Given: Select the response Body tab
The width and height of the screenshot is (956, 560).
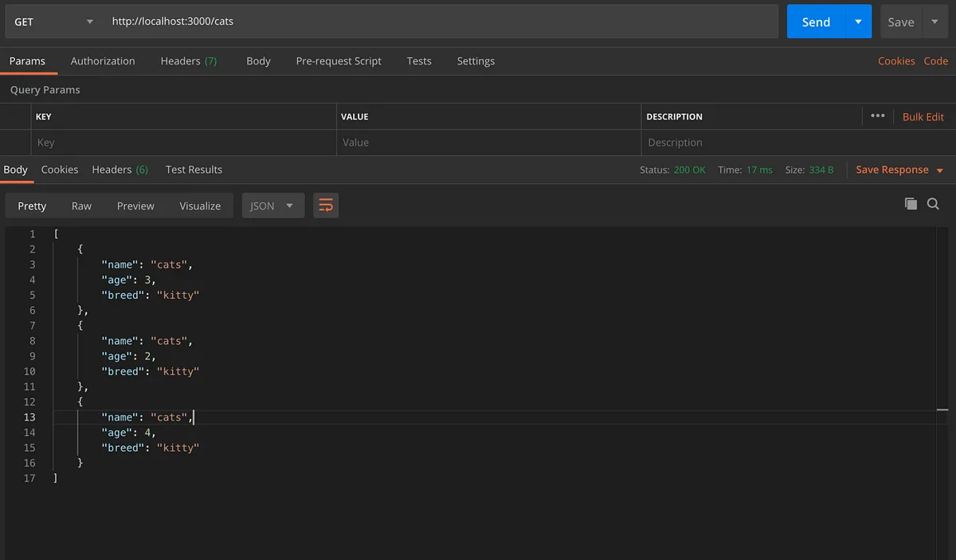Looking at the screenshot, I should (x=15, y=170).
